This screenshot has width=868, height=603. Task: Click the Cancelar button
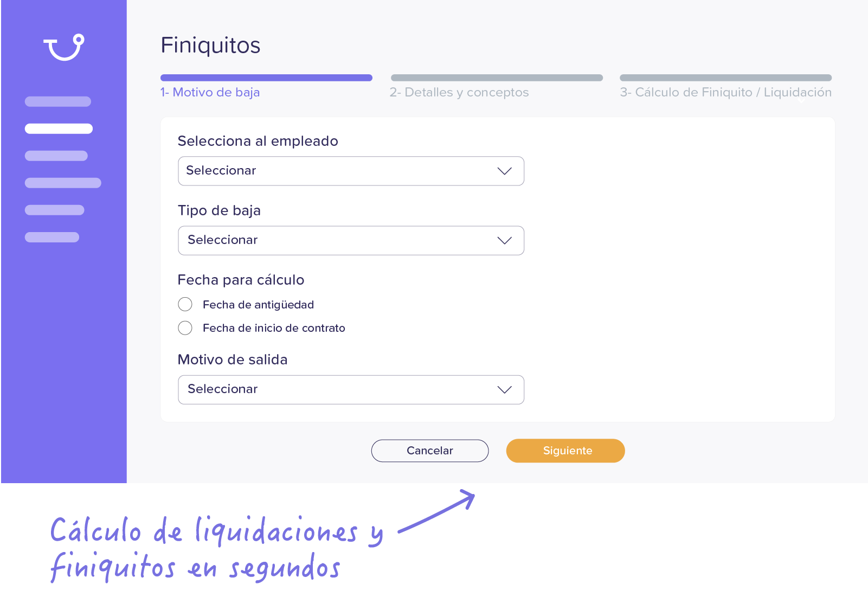click(x=430, y=451)
